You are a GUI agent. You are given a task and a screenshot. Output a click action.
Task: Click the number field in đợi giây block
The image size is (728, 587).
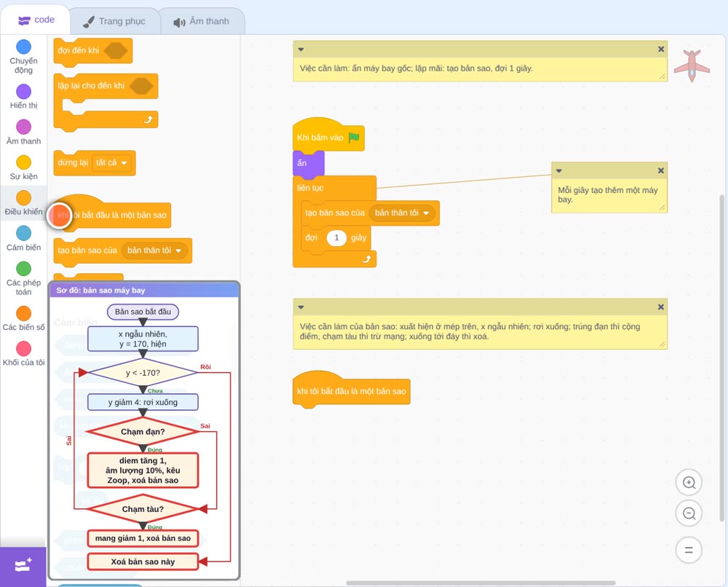(336, 237)
